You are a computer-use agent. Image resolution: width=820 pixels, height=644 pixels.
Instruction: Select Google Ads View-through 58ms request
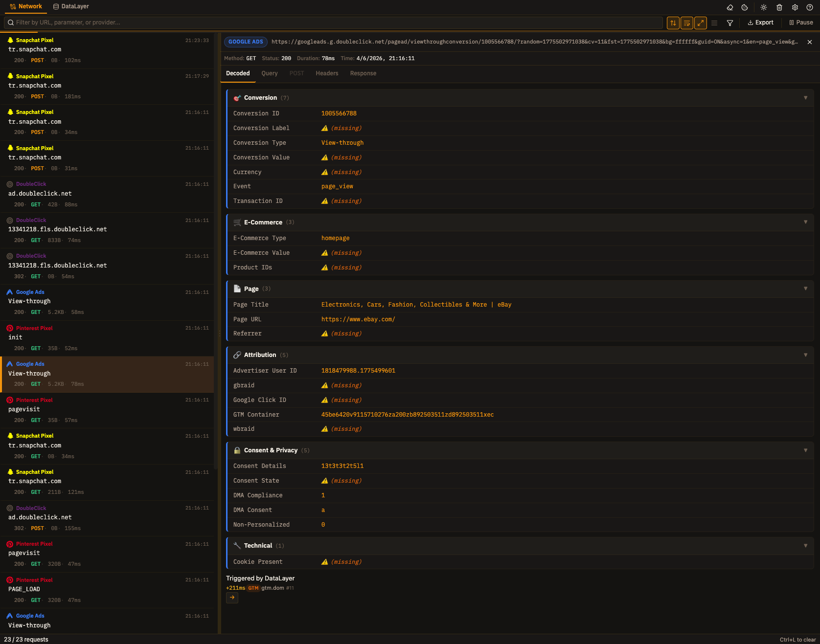[x=107, y=302]
